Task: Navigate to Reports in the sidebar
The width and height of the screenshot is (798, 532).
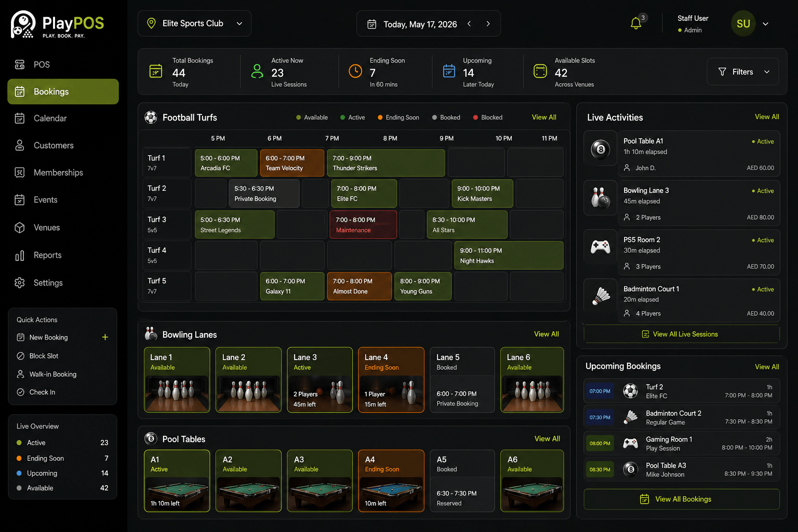Action: pos(47,255)
